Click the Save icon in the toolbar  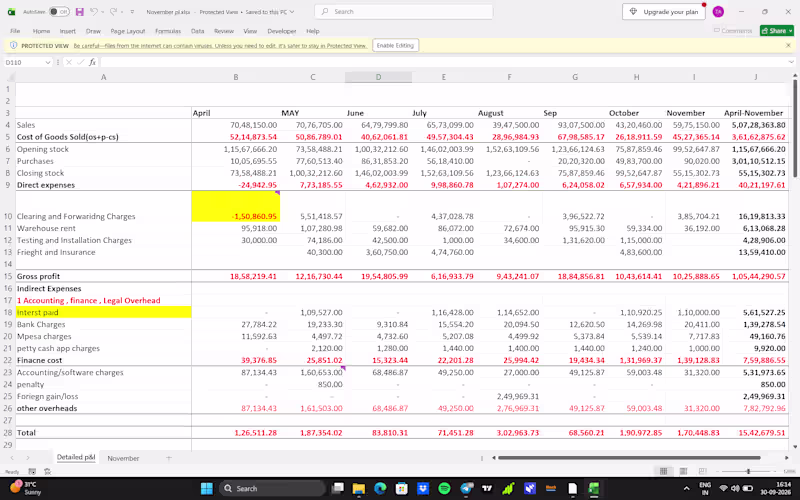click(x=80, y=11)
